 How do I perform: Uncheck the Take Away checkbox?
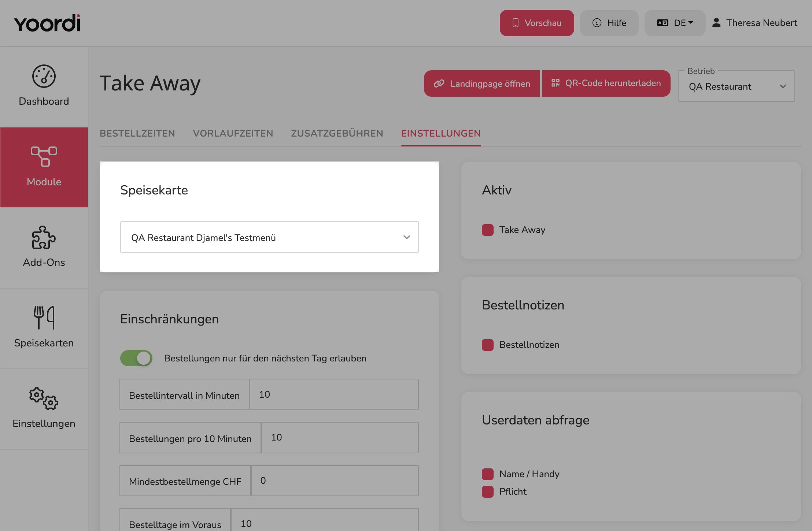click(488, 230)
